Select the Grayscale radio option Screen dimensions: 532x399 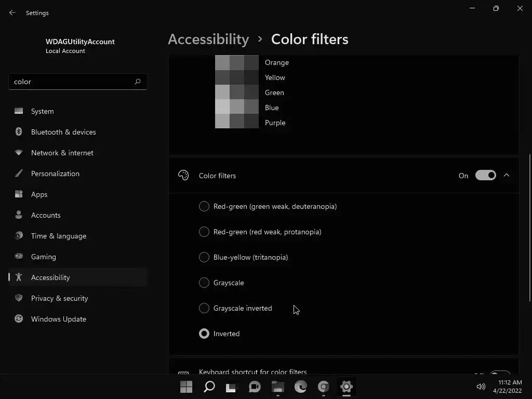tap(204, 283)
